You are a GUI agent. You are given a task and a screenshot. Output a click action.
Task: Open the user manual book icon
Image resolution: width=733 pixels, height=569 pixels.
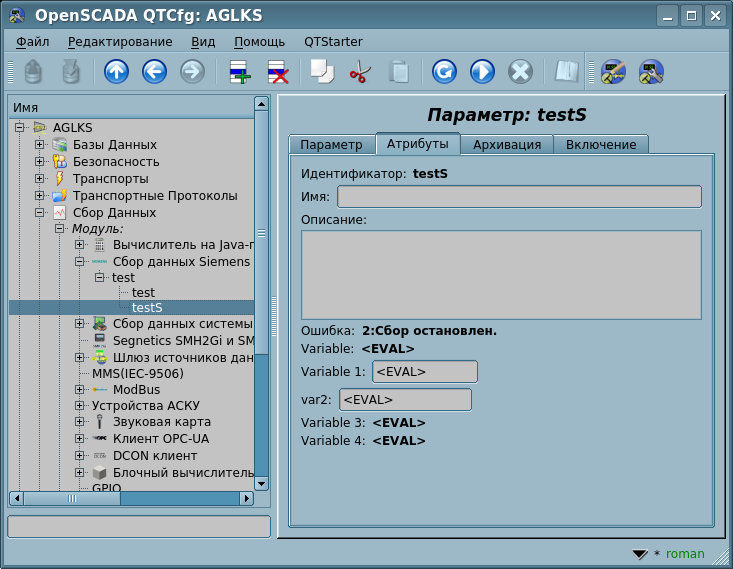(x=567, y=72)
